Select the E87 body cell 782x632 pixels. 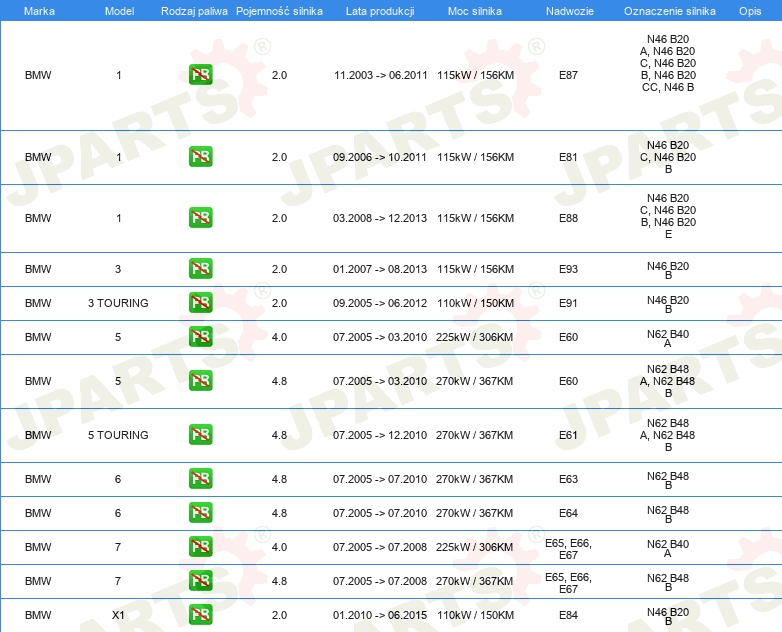point(568,75)
